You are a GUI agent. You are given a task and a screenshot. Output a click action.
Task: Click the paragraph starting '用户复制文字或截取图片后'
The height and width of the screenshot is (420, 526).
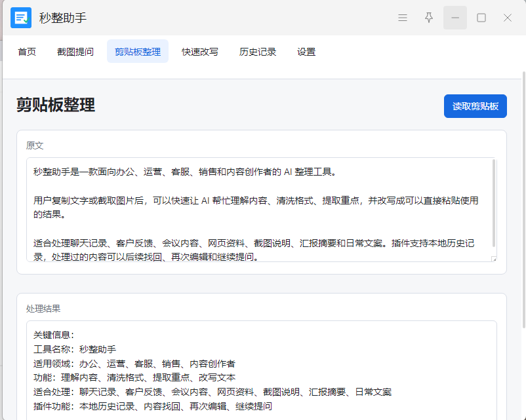point(256,208)
